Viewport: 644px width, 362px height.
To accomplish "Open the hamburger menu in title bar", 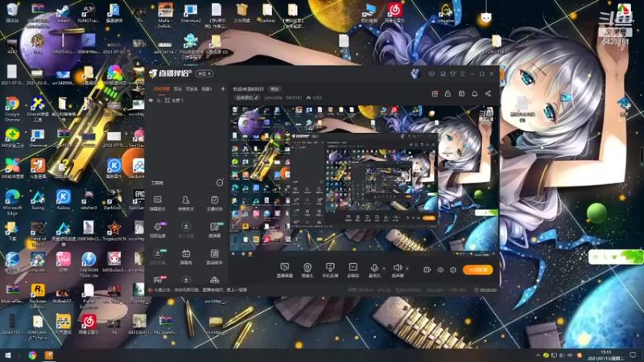I will click(x=462, y=74).
